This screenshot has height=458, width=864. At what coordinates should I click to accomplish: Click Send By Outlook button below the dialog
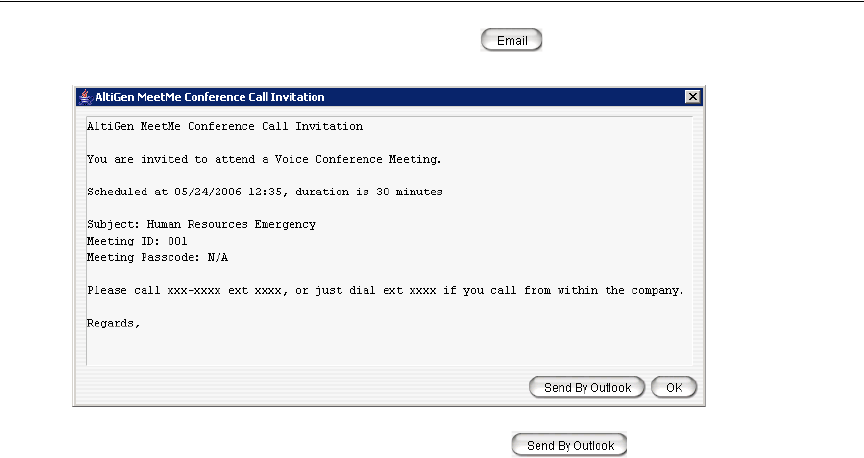(570, 445)
